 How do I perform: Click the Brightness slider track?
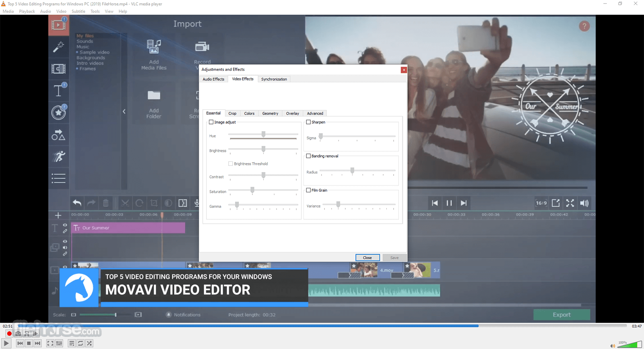click(x=263, y=149)
